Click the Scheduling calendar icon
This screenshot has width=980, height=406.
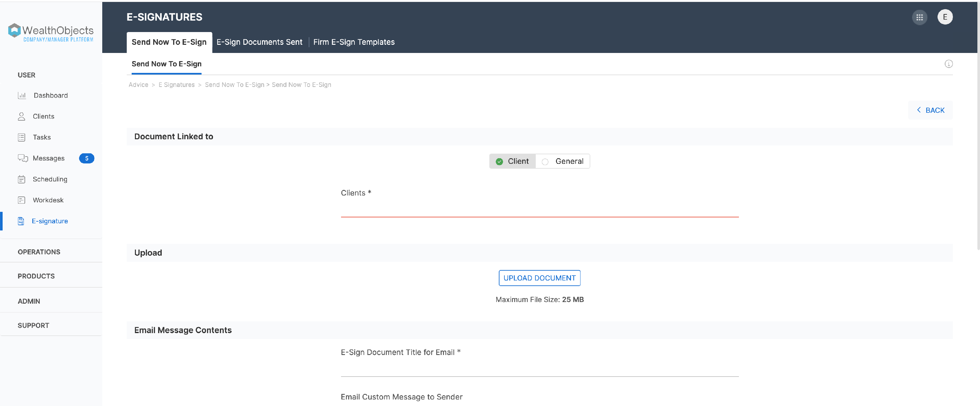click(x=22, y=179)
